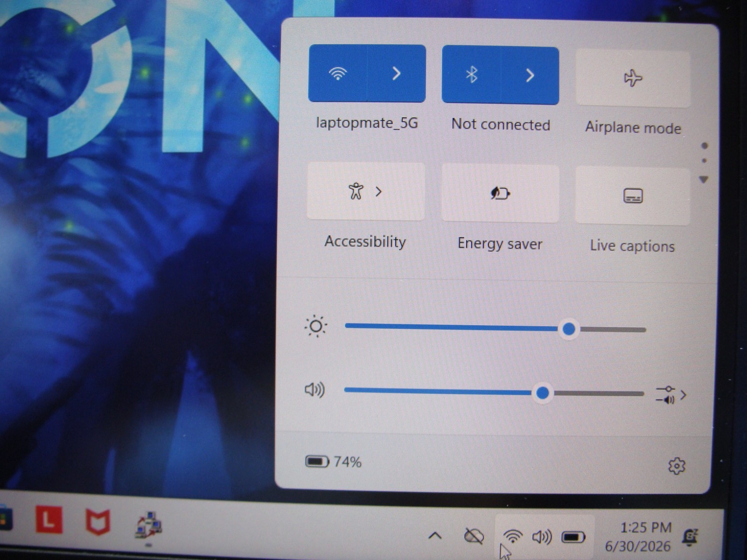The height and width of the screenshot is (560, 747).
Task: Click the taskbar battery icon
Action: [573, 538]
